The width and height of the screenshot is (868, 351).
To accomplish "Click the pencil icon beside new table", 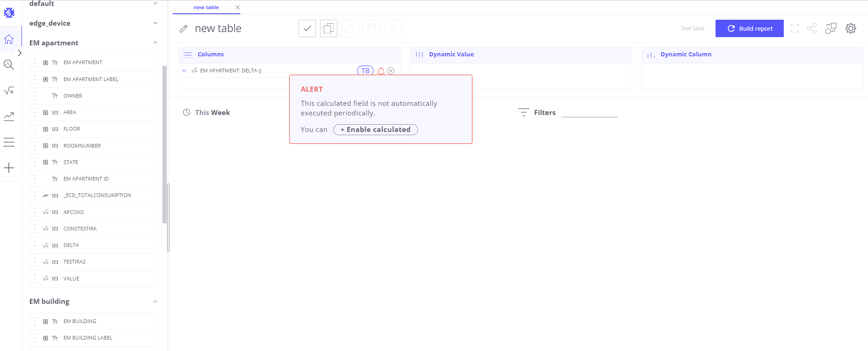I will (184, 29).
